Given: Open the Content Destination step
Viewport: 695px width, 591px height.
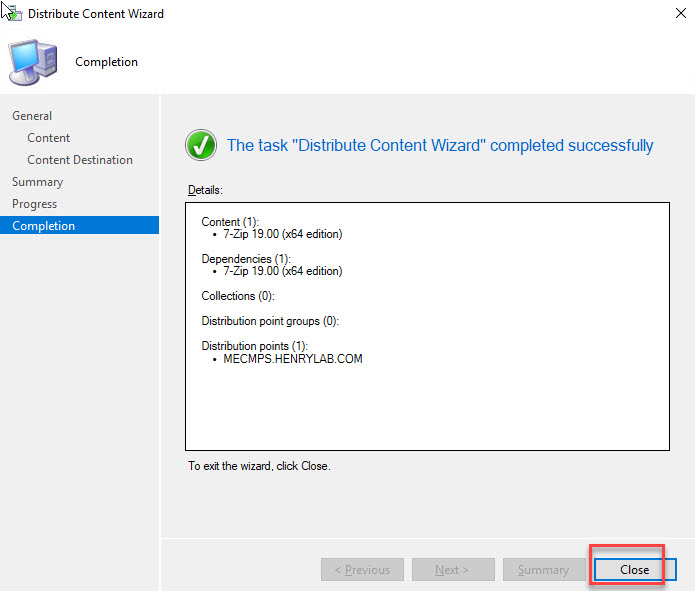Looking at the screenshot, I should tap(80, 160).
